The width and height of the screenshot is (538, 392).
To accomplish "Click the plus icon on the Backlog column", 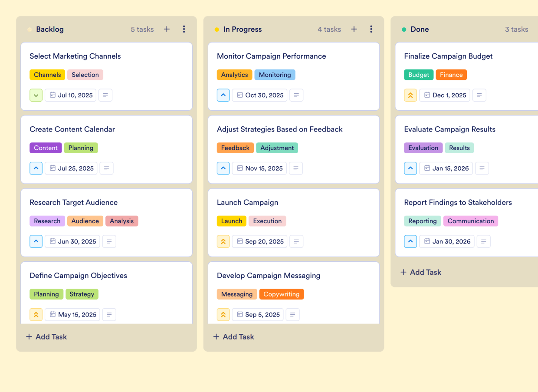I will pos(167,29).
